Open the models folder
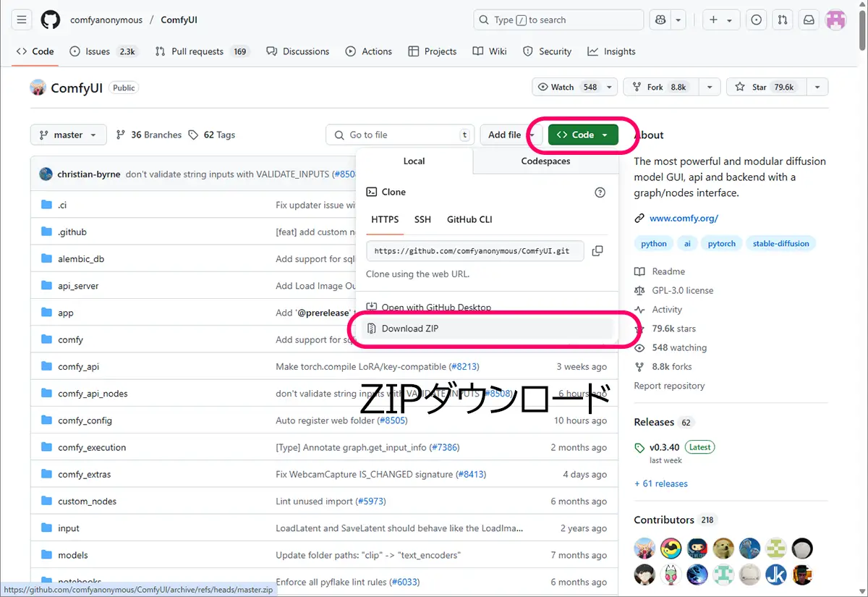Image resolution: width=868 pixels, height=597 pixels. [73, 555]
